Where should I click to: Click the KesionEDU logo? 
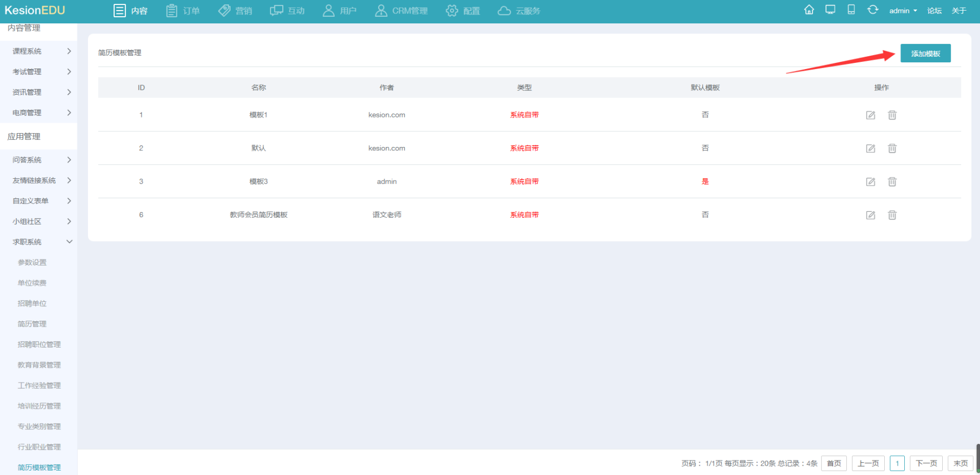coord(35,10)
